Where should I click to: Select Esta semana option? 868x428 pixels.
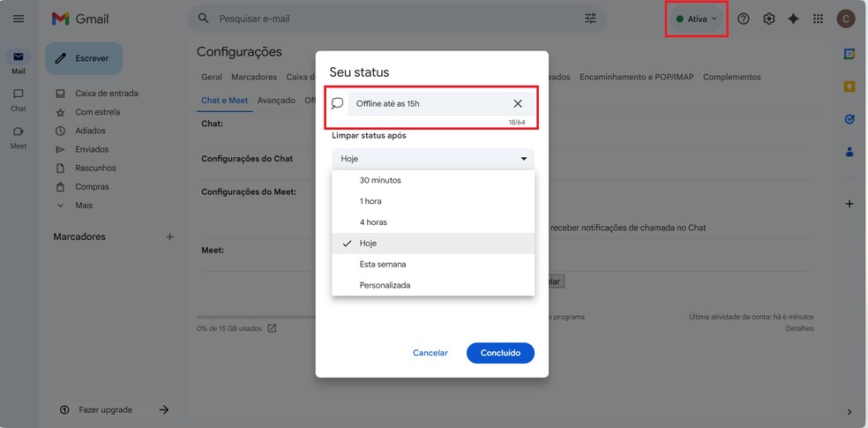(x=433, y=265)
